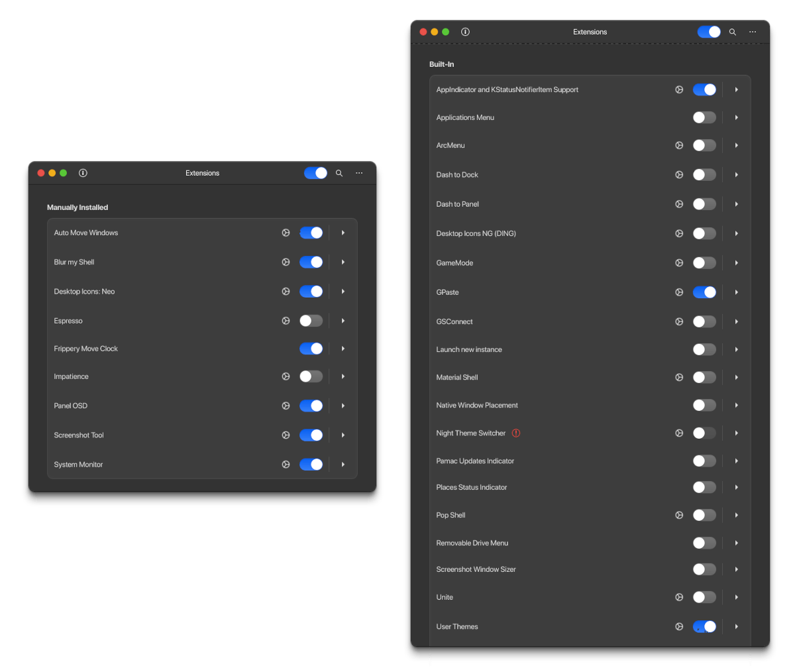The height and width of the screenshot is (672, 795).
Task: Click the Material Shell extension name
Action: (457, 377)
